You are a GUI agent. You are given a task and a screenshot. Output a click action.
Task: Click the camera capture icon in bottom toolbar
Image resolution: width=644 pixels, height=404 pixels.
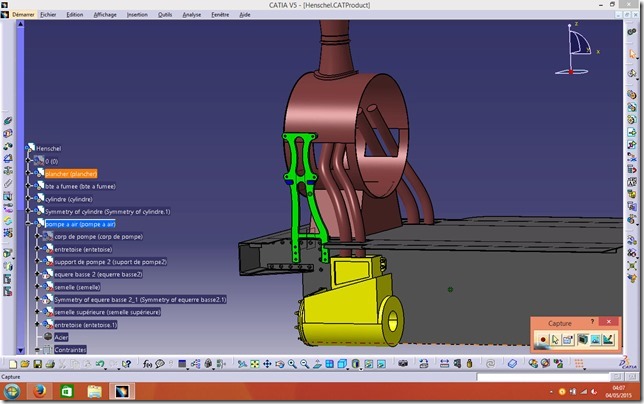(403, 363)
